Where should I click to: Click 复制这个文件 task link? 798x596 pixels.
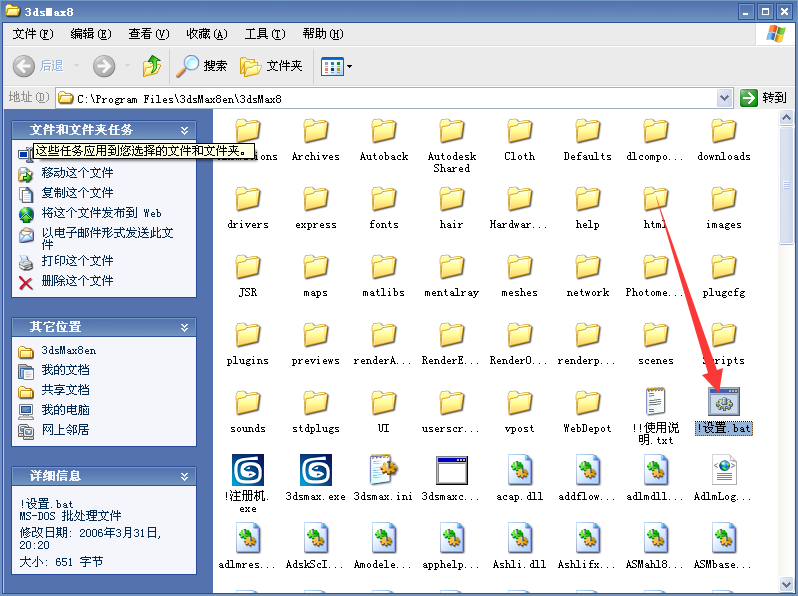(77, 193)
